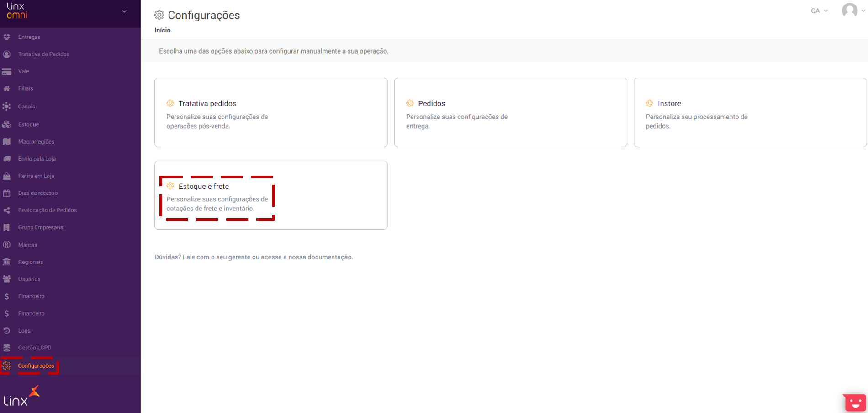Click the Envio pela Loja truck icon
This screenshot has width=868, height=413.
(x=7, y=159)
